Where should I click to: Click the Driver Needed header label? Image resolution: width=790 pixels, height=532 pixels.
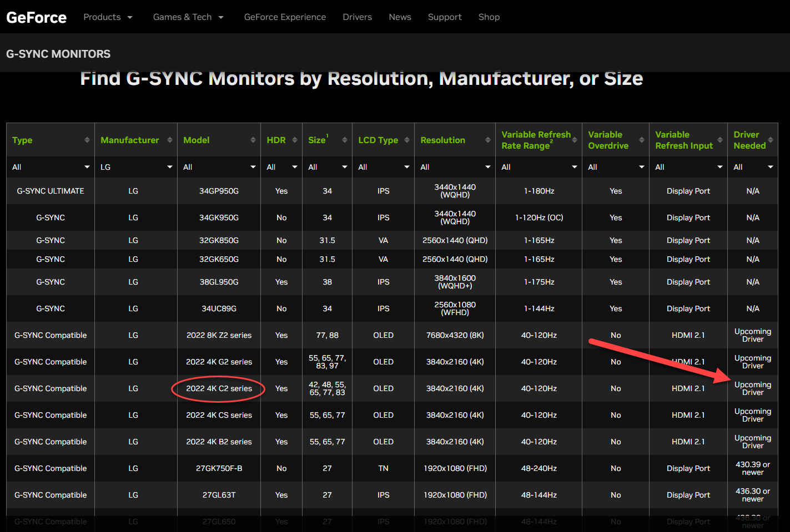point(749,140)
